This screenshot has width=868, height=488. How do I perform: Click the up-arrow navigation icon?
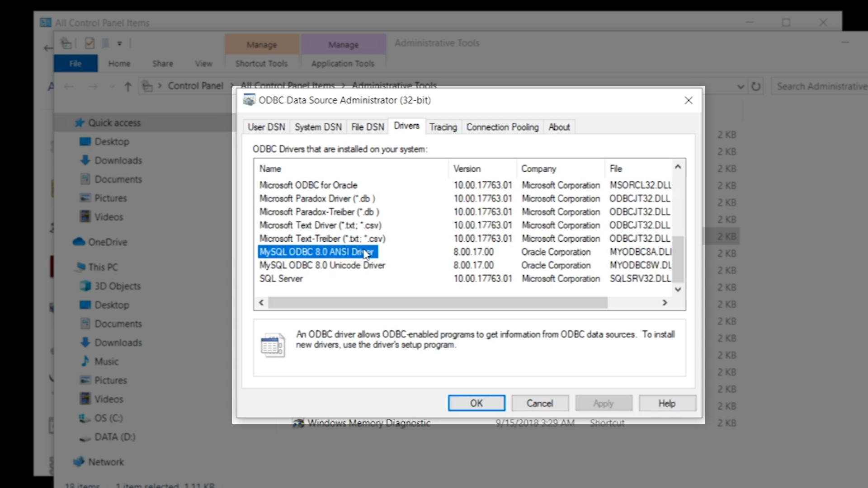[128, 86]
